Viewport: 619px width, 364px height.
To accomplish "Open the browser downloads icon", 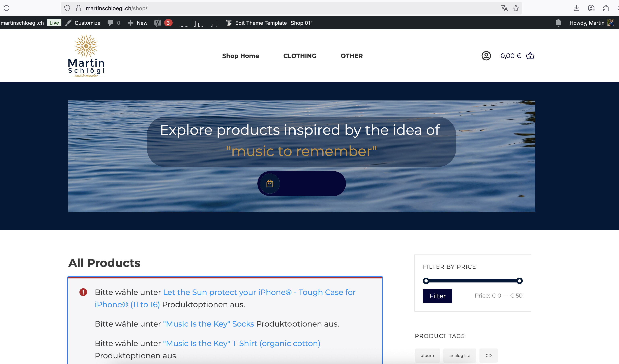I will coord(577,8).
